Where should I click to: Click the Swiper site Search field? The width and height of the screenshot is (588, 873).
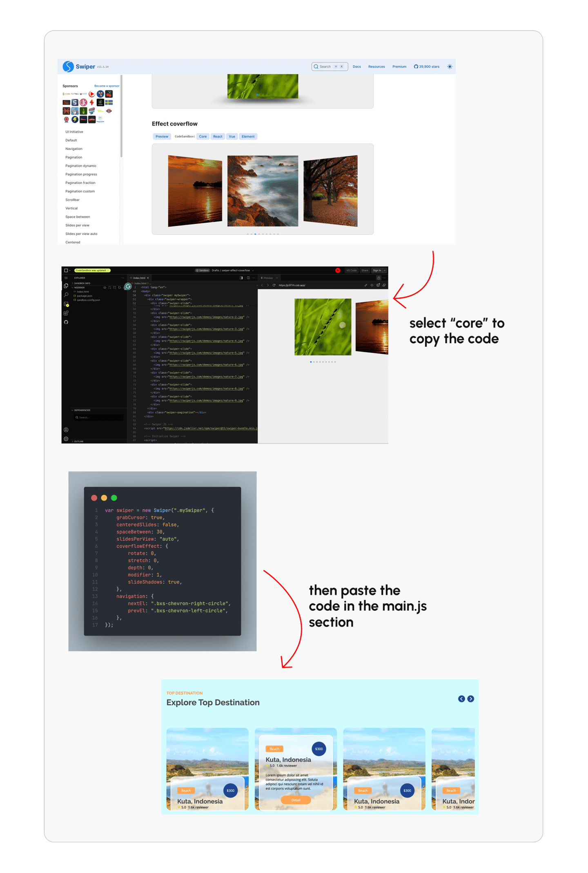click(330, 67)
